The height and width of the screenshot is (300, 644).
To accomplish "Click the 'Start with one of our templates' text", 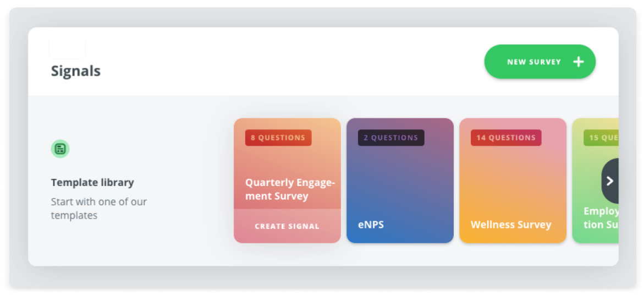I will (99, 209).
